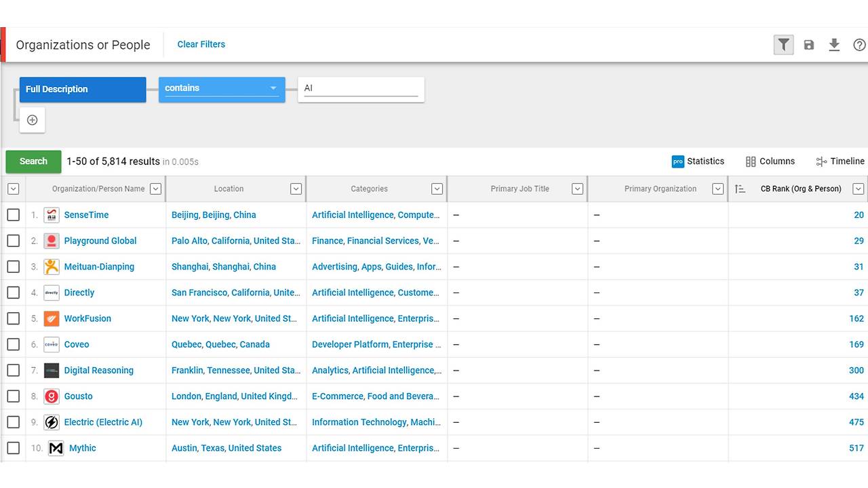This screenshot has height=488, width=868.
Task: Open the select-all dropdown in table header
Action: [14, 189]
